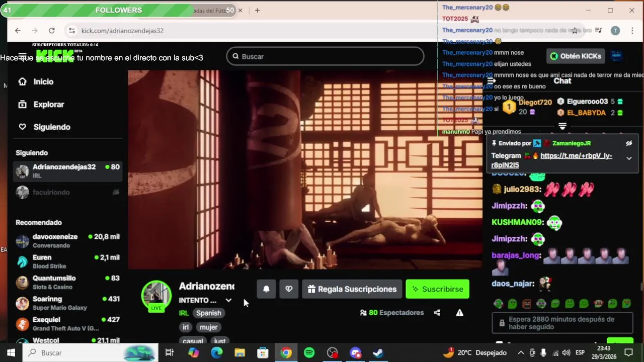Image resolution: width=644 pixels, height=362 pixels.
Task: Open the IRL category link
Action: pos(184,313)
